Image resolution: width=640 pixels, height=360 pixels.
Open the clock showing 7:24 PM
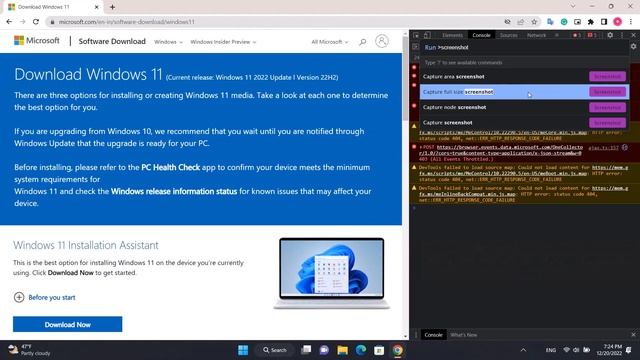tap(609, 350)
